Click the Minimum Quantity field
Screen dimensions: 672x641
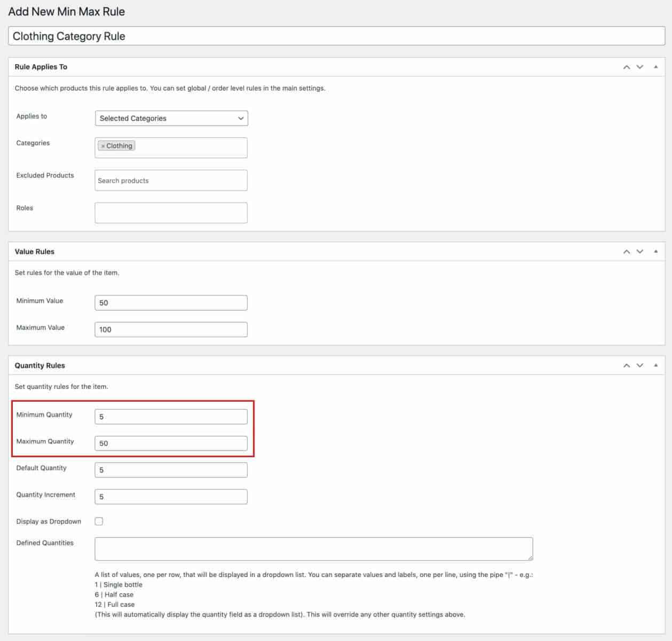pos(171,417)
